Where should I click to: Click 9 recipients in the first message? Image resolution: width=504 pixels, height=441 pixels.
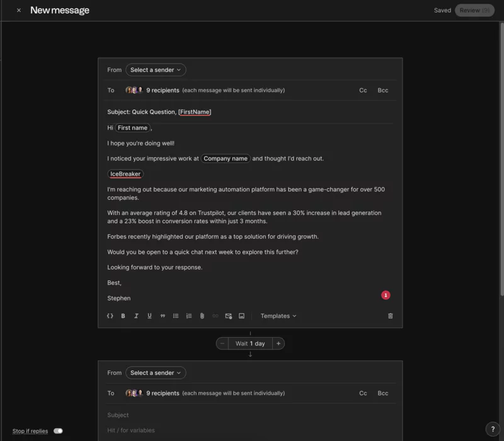[163, 90]
